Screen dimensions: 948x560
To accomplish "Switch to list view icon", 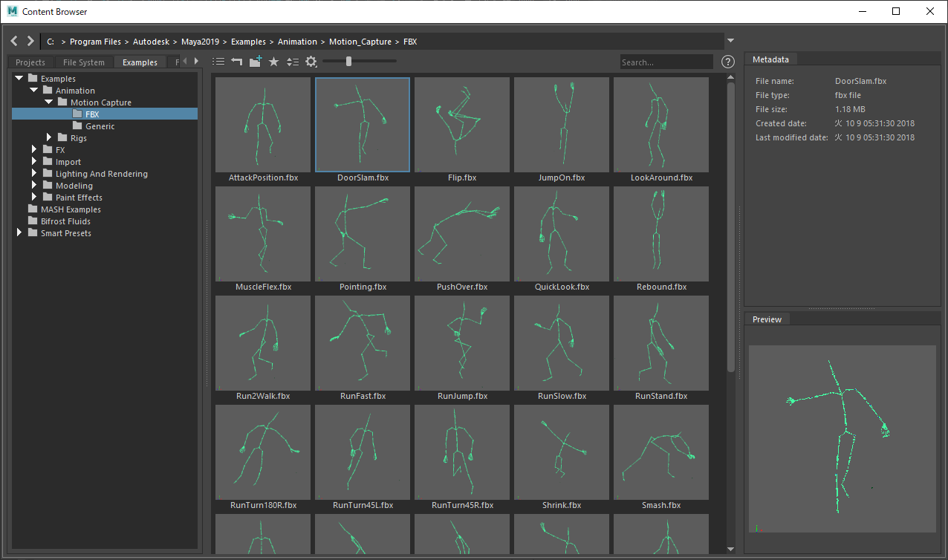I will 218,62.
